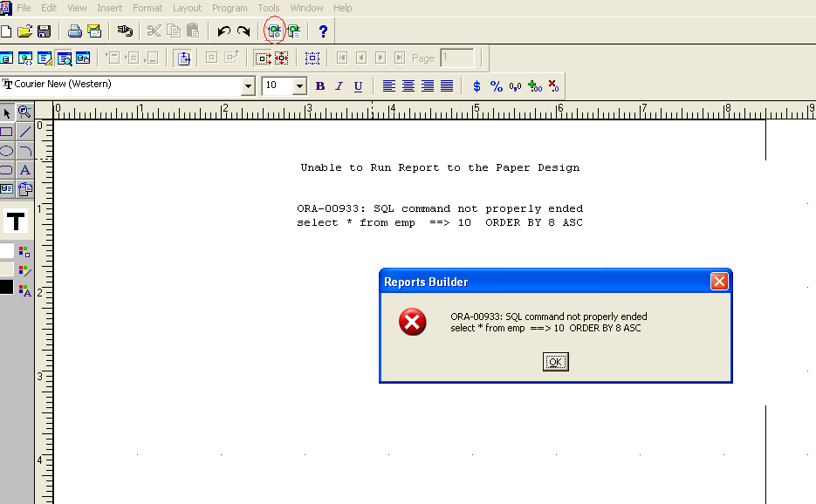Select the Magnify tool
Image resolution: width=816 pixels, height=504 pixels.
coord(24,112)
